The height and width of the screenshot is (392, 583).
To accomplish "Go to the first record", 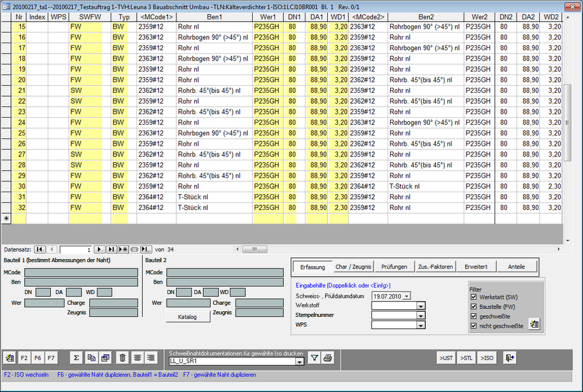I will (39, 249).
